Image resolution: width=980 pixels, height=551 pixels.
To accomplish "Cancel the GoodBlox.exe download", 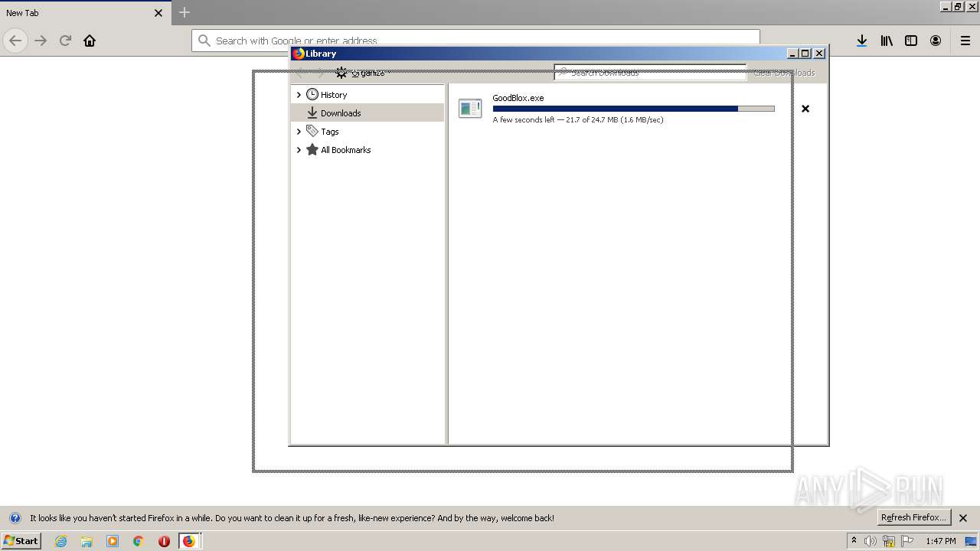I will 805,109.
